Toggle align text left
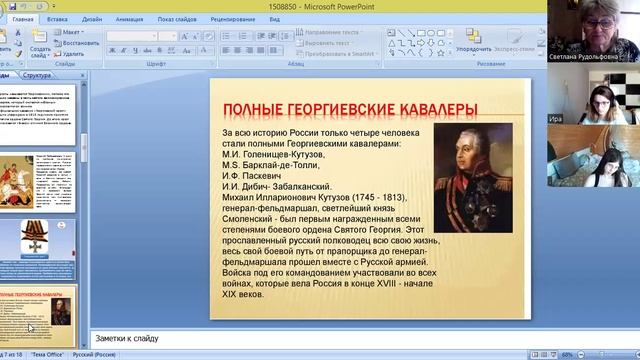 click(226, 50)
